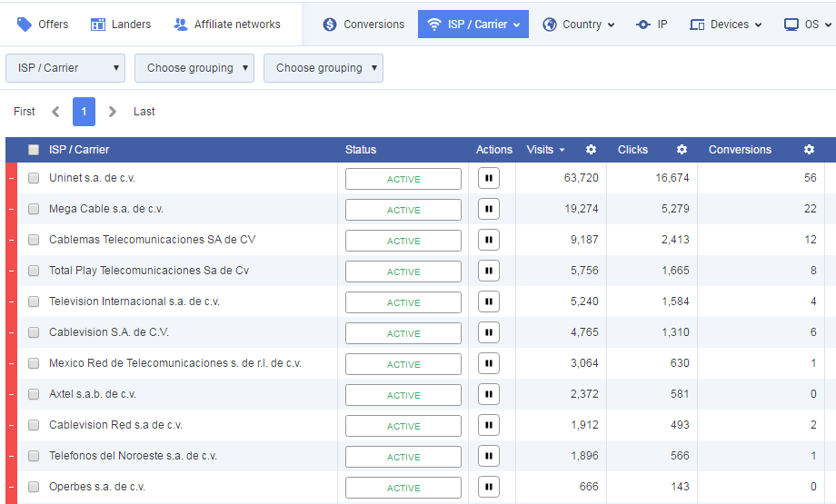Select all rows with header checkbox
This screenshot has height=504, width=836.
pyautogui.click(x=34, y=150)
